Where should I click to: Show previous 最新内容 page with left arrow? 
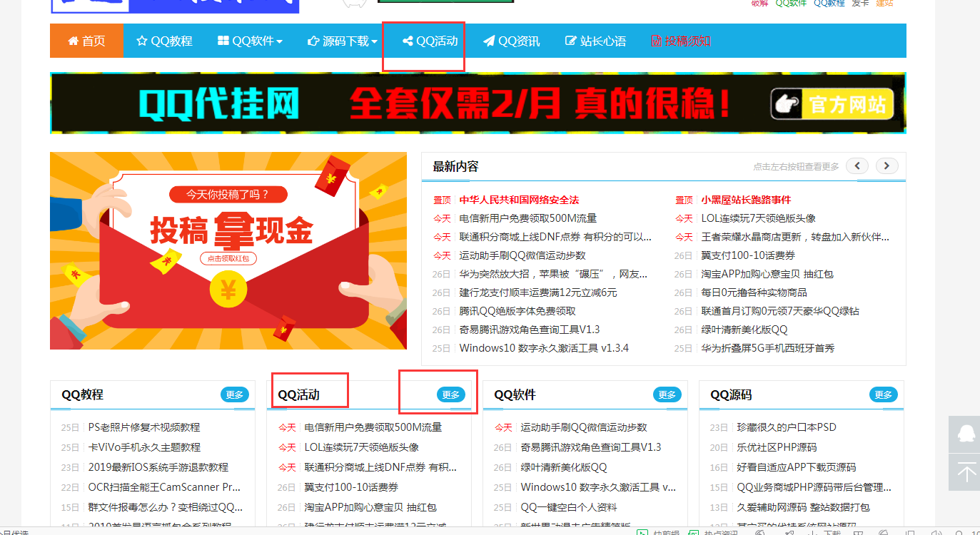coord(857,165)
